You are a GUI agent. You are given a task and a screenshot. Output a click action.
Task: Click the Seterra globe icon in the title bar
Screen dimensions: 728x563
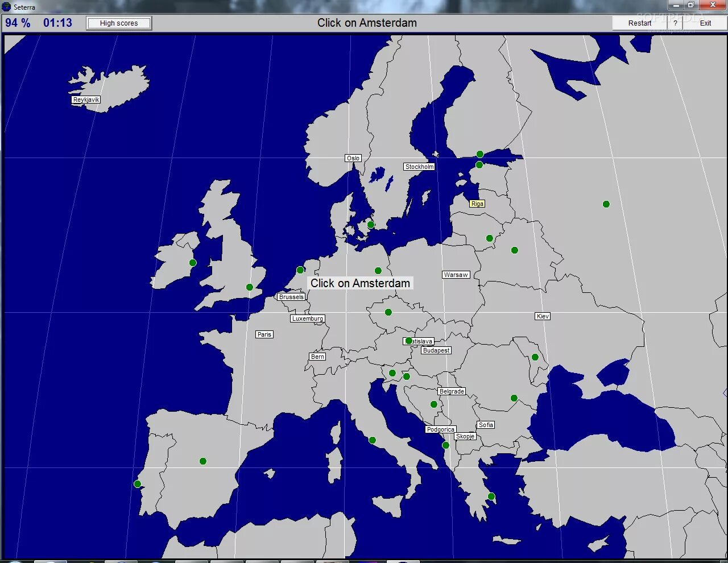tap(6, 7)
